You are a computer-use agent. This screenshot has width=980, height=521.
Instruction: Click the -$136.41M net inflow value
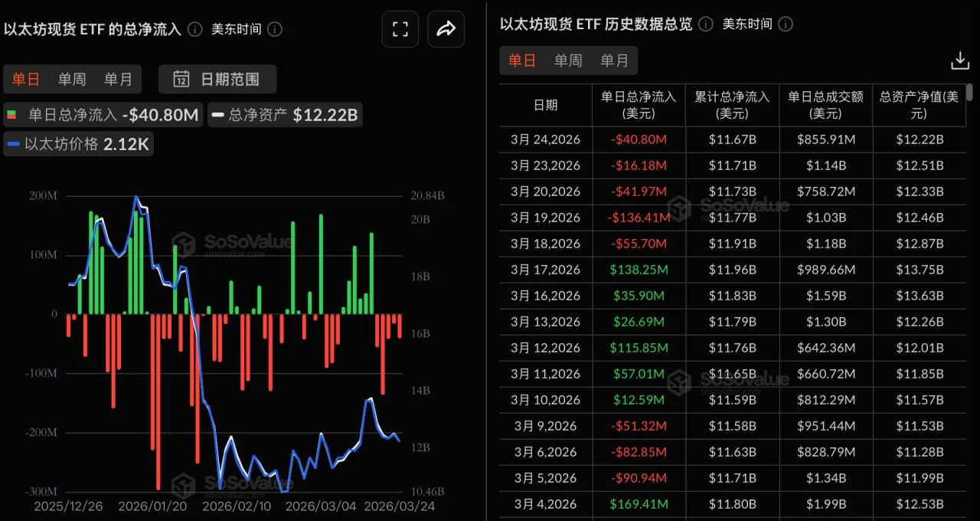click(x=639, y=218)
